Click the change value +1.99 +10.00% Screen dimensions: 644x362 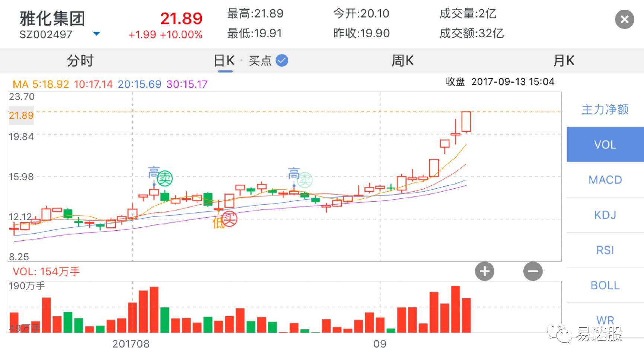pos(166,35)
